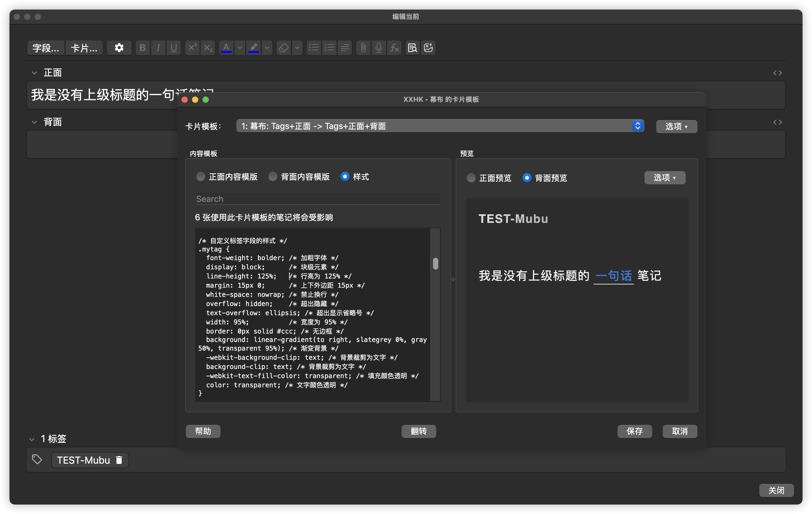The image size is (812, 514).
Task: Save the template with 保存
Action: 635,431
